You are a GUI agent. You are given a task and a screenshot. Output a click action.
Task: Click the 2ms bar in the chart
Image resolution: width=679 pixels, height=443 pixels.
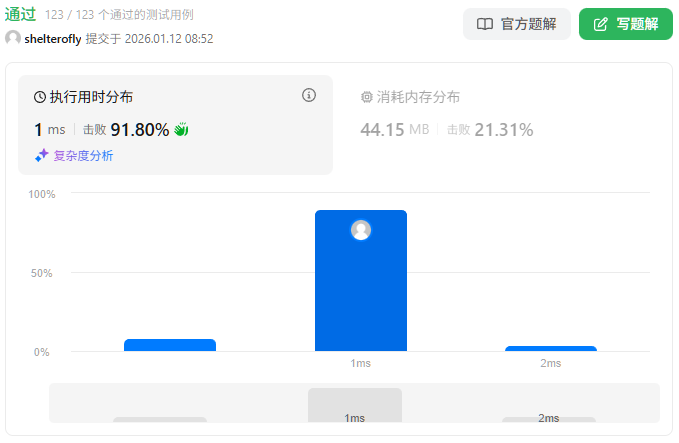550,348
